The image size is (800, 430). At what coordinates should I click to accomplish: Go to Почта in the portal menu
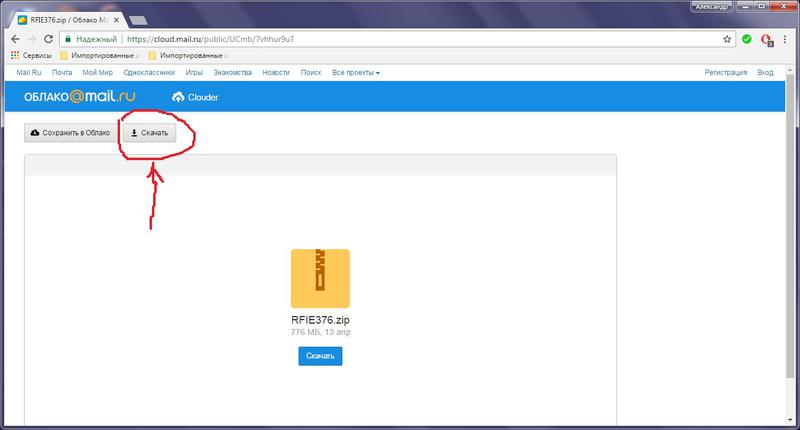[62, 72]
